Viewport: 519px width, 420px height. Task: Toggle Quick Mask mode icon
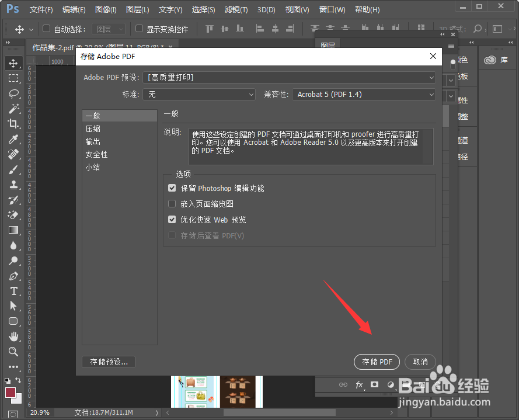(13, 415)
